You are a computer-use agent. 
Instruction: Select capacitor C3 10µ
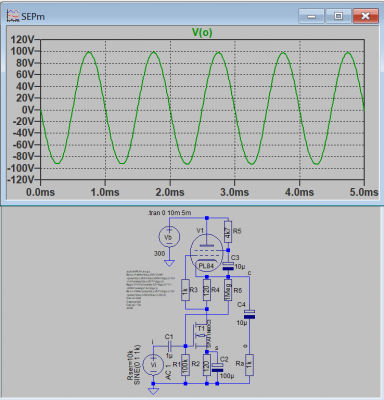(x=228, y=266)
